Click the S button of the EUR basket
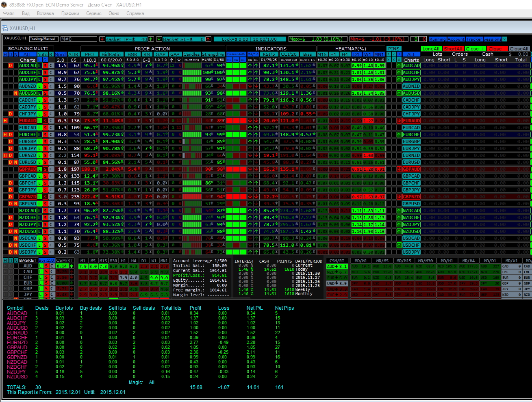Image resolution: width=532 pixels, height=402 pixels. pos(46,283)
